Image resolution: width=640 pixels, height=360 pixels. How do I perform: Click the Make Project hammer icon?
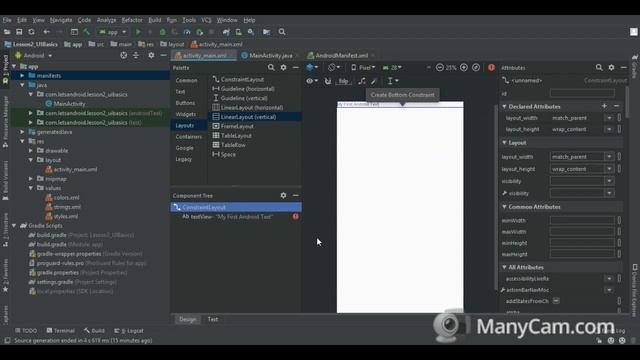tap(87, 32)
